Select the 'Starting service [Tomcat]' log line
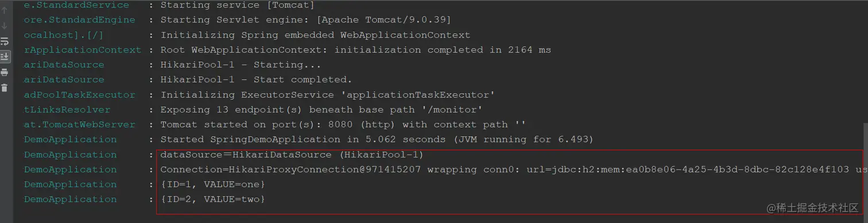Screen dimensions: 868x223 coord(238,5)
